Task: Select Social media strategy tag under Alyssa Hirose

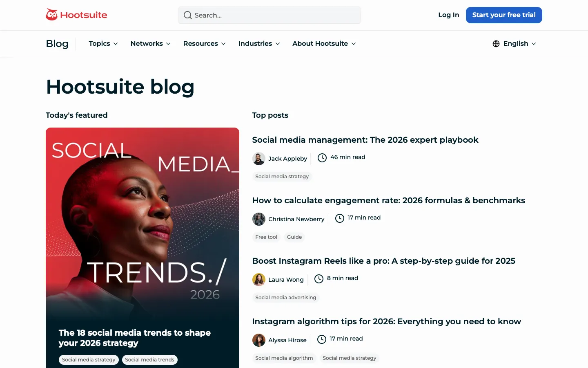Action: pyautogui.click(x=350, y=358)
